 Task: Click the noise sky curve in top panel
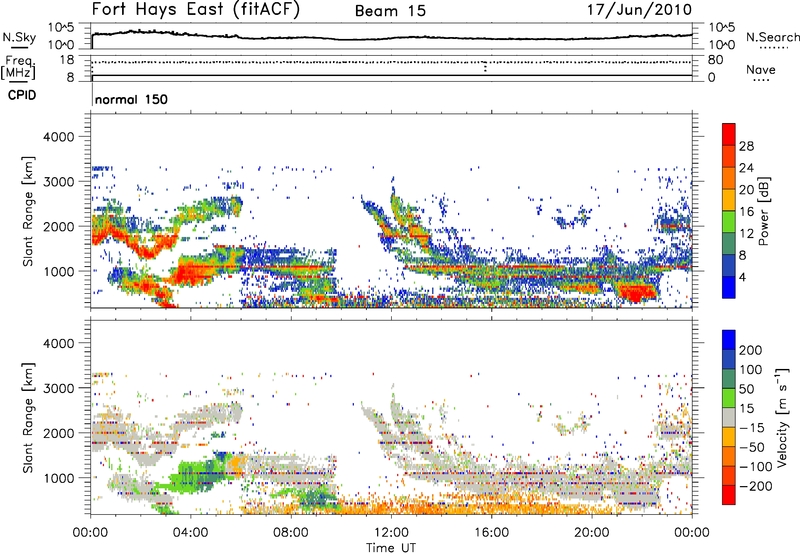[x=391, y=37]
